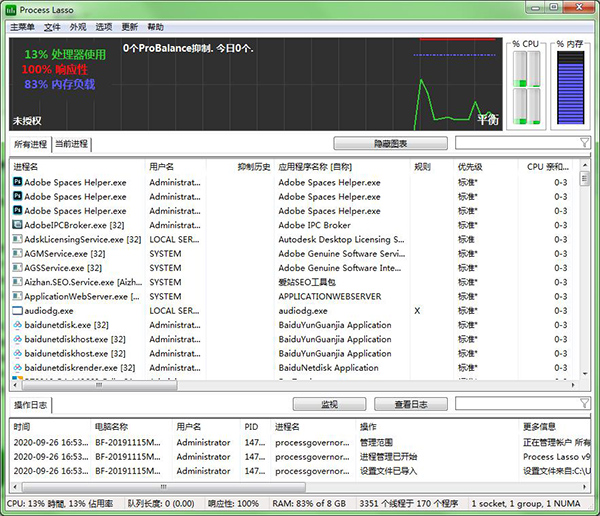Click the AdskLicensingService.exe process icon
600x516 pixels.
click(18, 239)
